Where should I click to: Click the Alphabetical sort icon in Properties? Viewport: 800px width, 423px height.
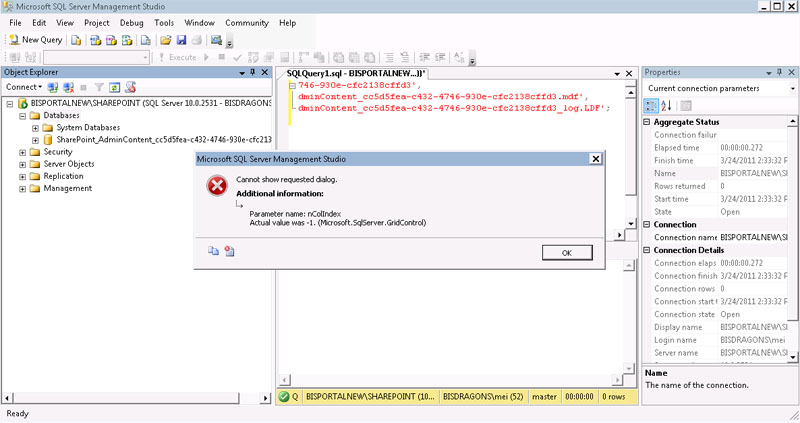(666, 106)
